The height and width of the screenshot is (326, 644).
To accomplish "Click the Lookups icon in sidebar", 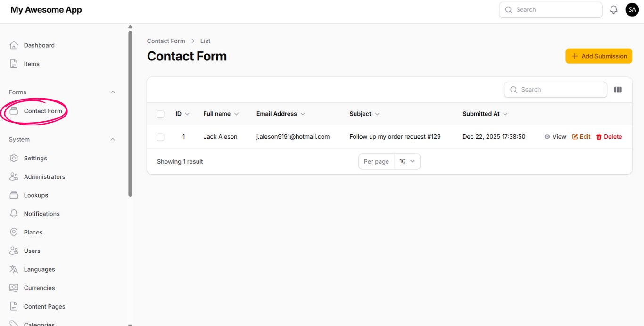I will (14, 195).
